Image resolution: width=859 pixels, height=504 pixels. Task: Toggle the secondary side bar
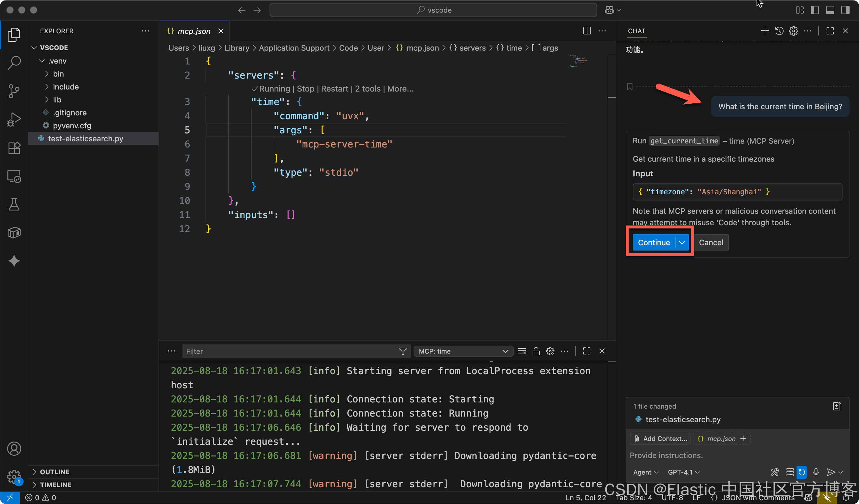click(x=845, y=10)
